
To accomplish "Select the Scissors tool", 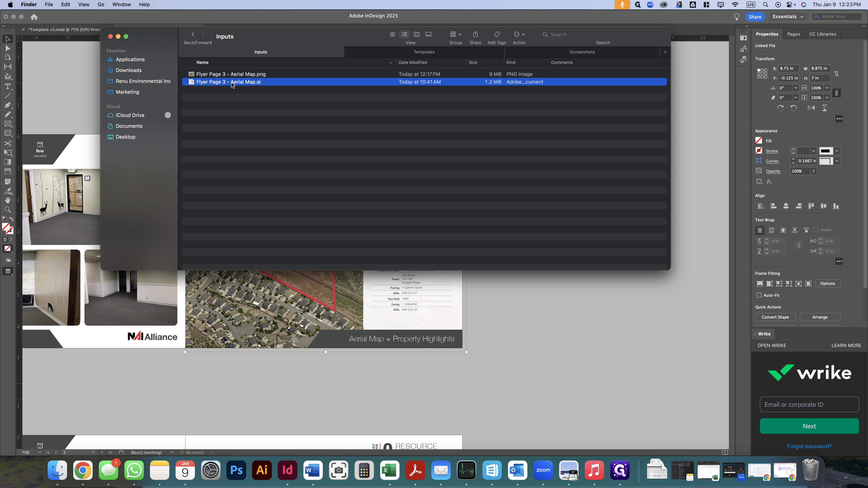I will coord(8,143).
